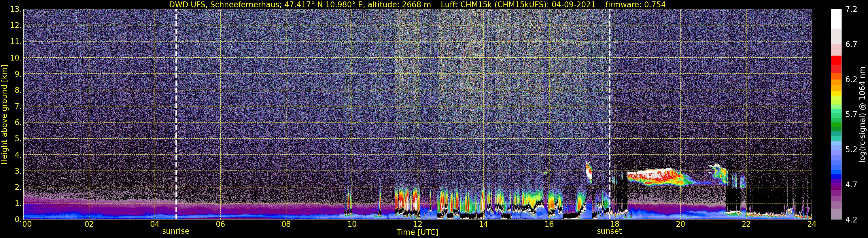The width and height of the screenshot is (868, 238).
Task: Click the height tick label '1.'
Action: 18,203
